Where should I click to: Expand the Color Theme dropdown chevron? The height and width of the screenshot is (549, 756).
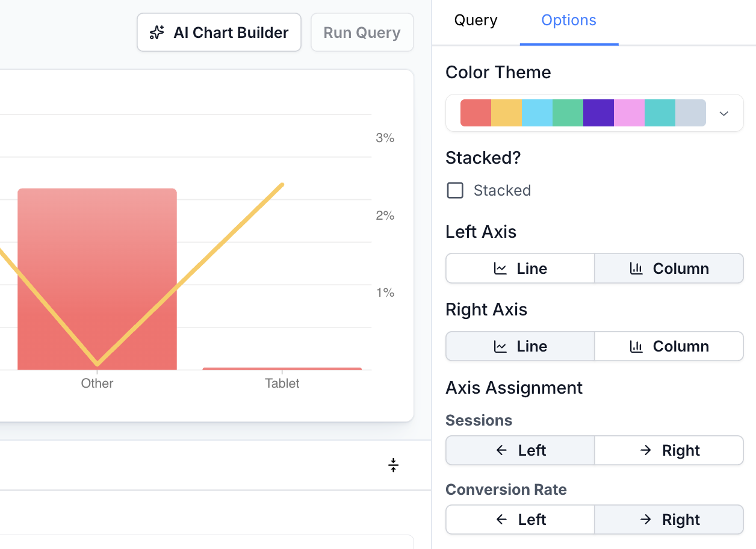[x=724, y=113]
